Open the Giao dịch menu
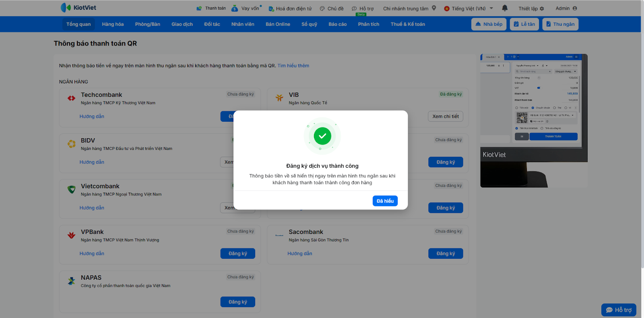 pos(182,24)
